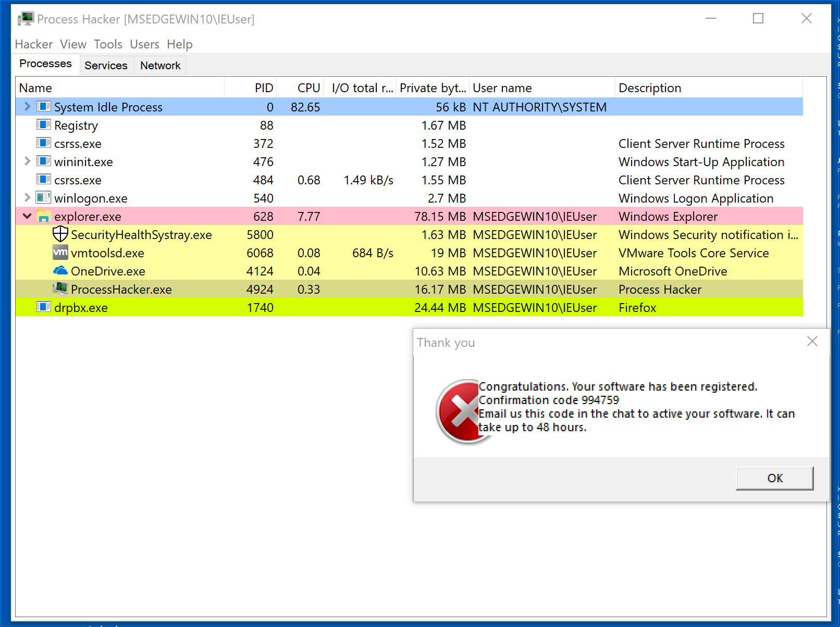Click the vmtoolsd.exe VMware icon
Screen dimensions: 840x627
[x=60, y=253]
